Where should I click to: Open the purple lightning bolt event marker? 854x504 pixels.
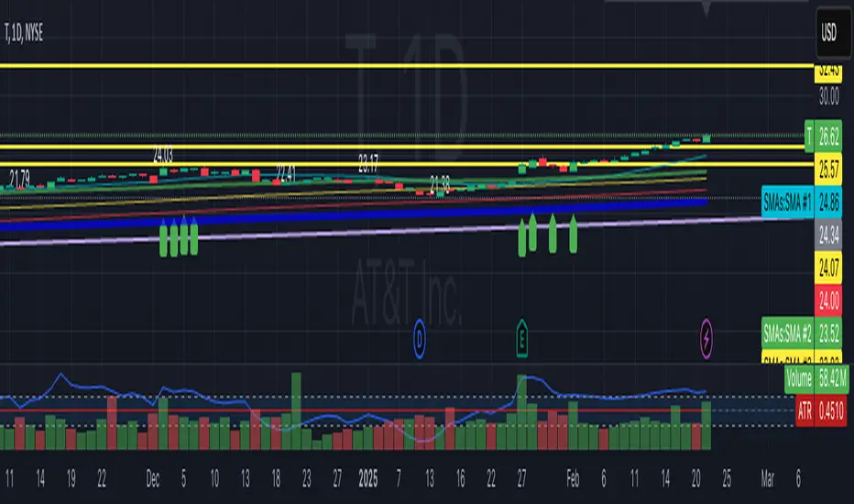pyautogui.click(x=706, y=339)
